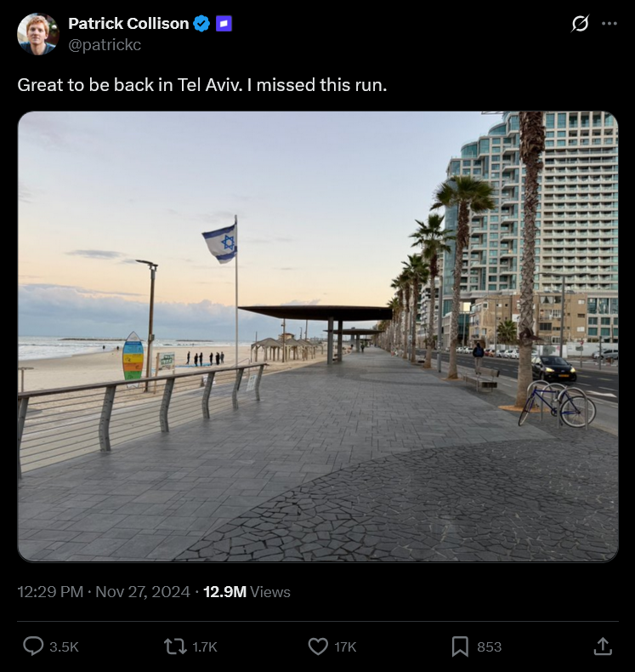View the "12.9M Views" analytics
The height and width of the screenshot is (672, 635).
tap(247, 592)
